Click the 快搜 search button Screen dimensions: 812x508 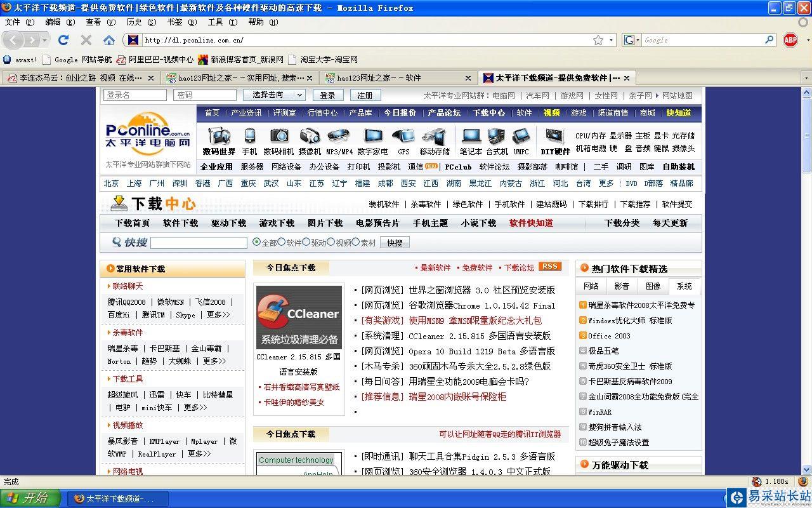(395, 243)
